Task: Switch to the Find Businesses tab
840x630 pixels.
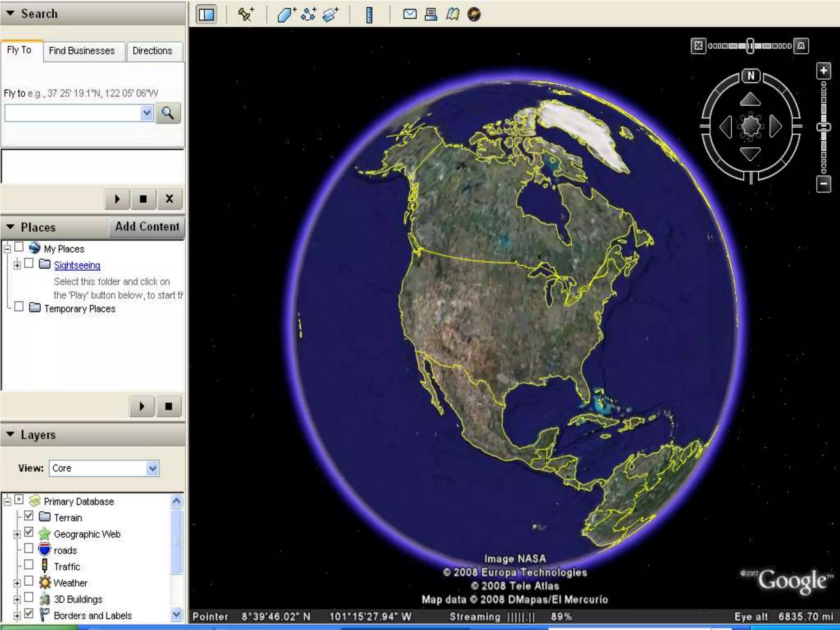Action: [82, 51]
